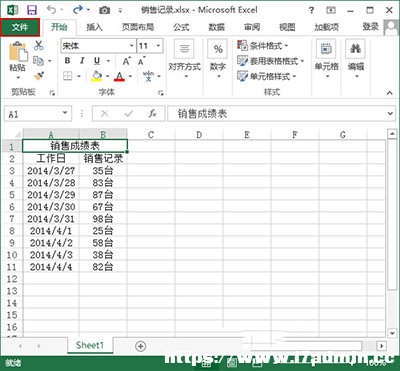Open font settings dialog launcher
Viewport: 400px width, 371px height.
coord(161,93)
